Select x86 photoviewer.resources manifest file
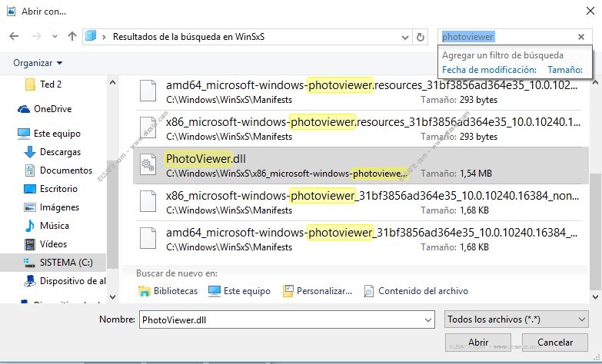This screenshot has width=602, height=364. (361, 129)
